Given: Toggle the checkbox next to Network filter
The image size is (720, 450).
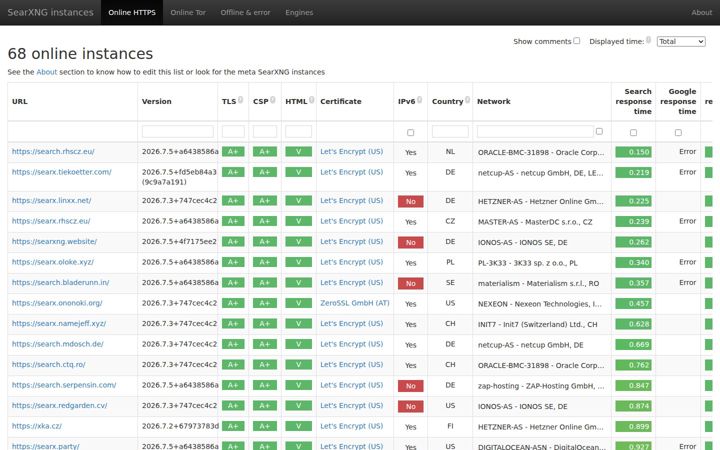Looking at the screenshot, I should [599, 131].
